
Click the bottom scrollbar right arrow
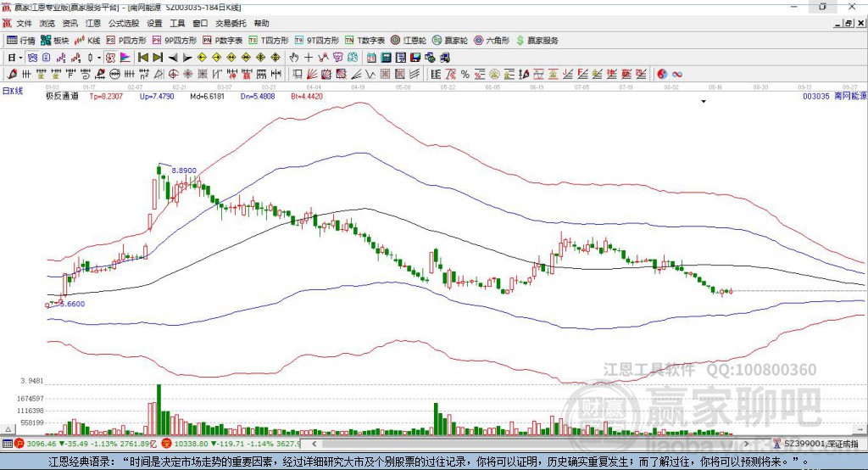(x=746, y=444)
